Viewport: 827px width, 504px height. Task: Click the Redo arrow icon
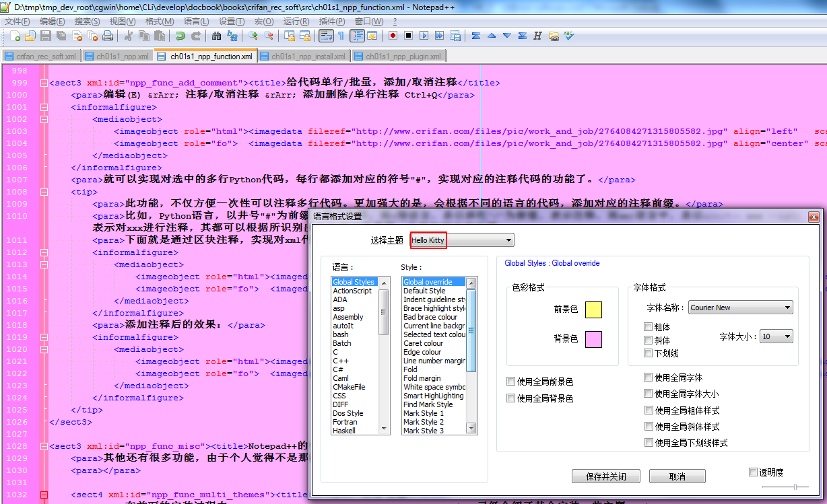[195, 36]
